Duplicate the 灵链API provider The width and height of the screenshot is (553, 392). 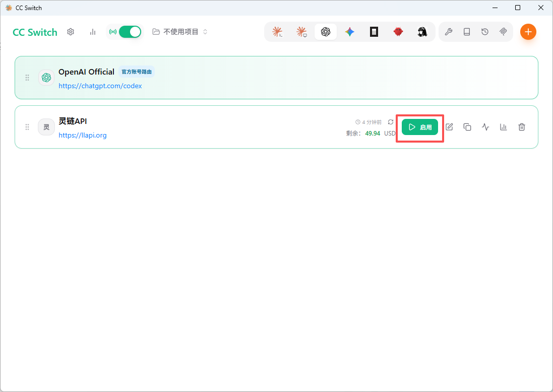point(467,127)
